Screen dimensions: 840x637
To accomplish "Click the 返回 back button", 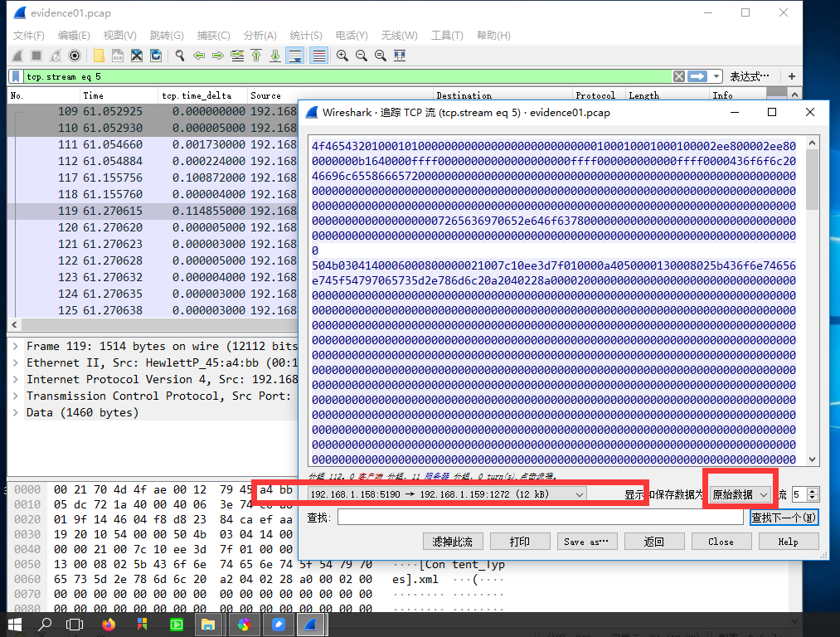I will point(654,542).
